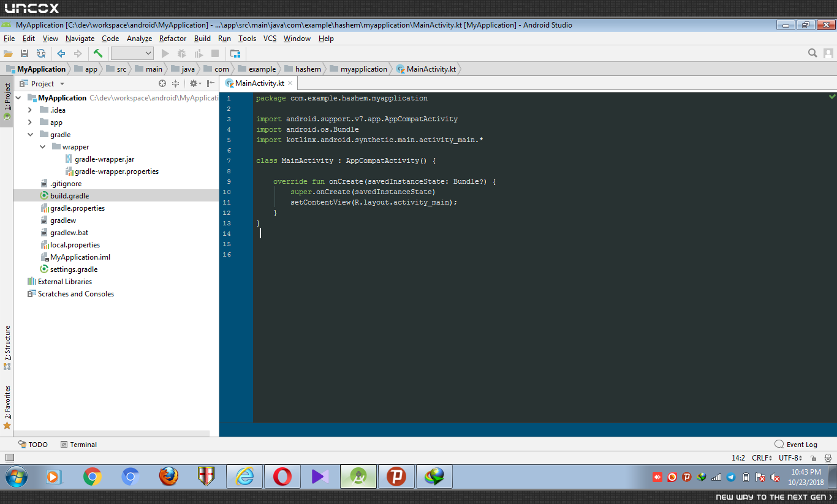Hide the Project panel with the hide icon
837x504 pixels.
coord(211,83)
